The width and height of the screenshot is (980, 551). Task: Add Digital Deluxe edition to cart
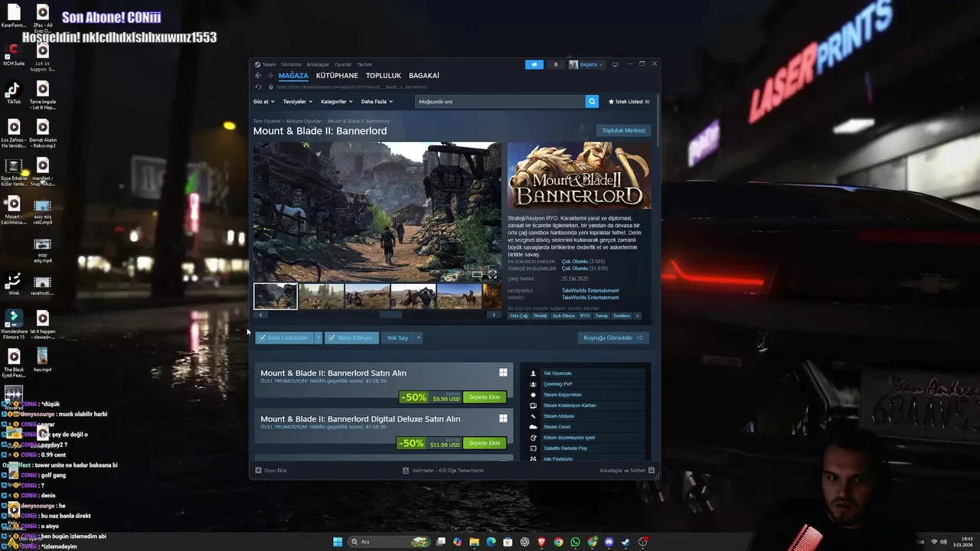(x=484, y=443)
